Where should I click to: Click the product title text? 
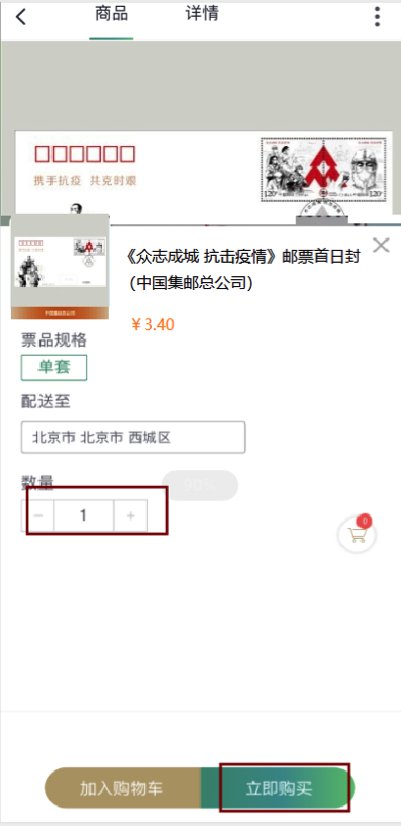click(x=243, y=270)
